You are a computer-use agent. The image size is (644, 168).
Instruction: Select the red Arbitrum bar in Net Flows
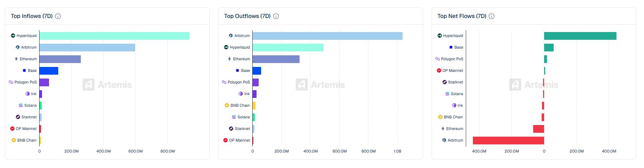pyautogui.click(x=508, y=141)
